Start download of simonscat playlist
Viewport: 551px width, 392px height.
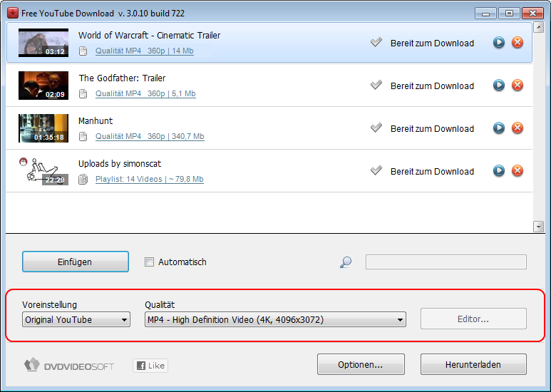tap(499, 171)
